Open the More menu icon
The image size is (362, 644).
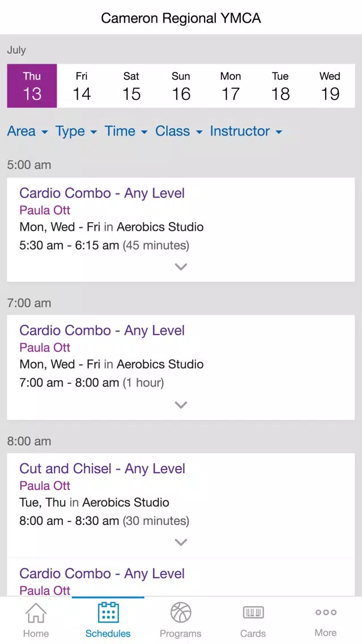[326, 612]
